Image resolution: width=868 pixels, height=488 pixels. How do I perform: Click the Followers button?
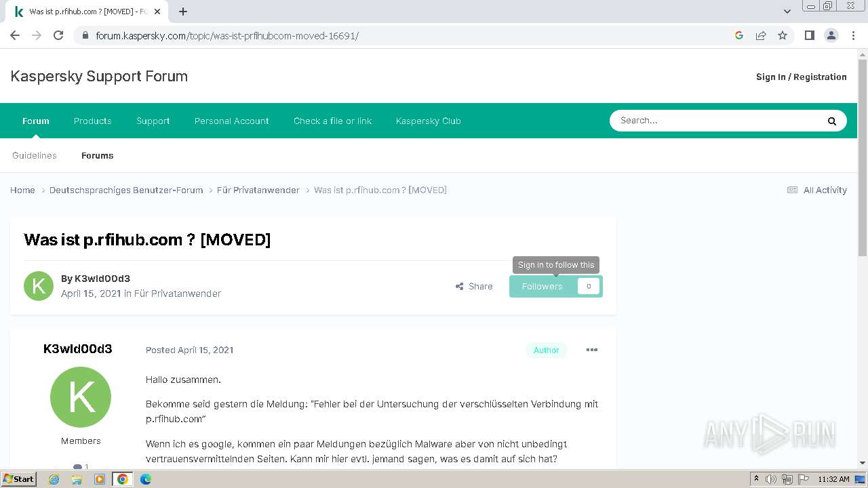tap(542, 286)
